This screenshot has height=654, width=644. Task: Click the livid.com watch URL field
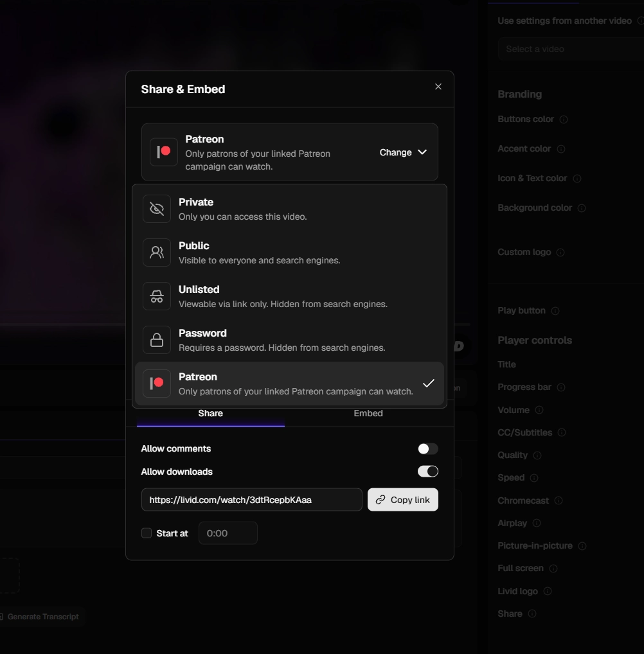(x=252, y=500)
